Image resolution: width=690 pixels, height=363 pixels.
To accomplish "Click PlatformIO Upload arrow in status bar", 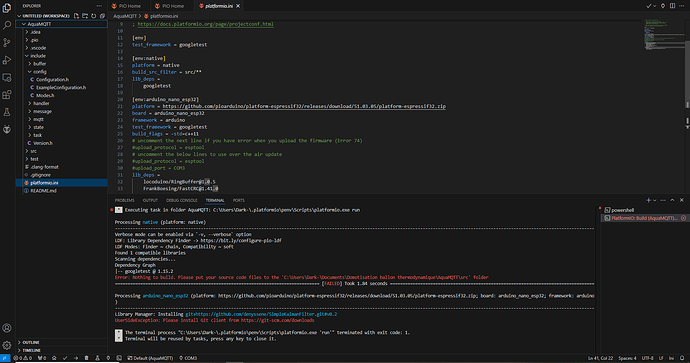I will pyautogui.click(x=76, y=358).
